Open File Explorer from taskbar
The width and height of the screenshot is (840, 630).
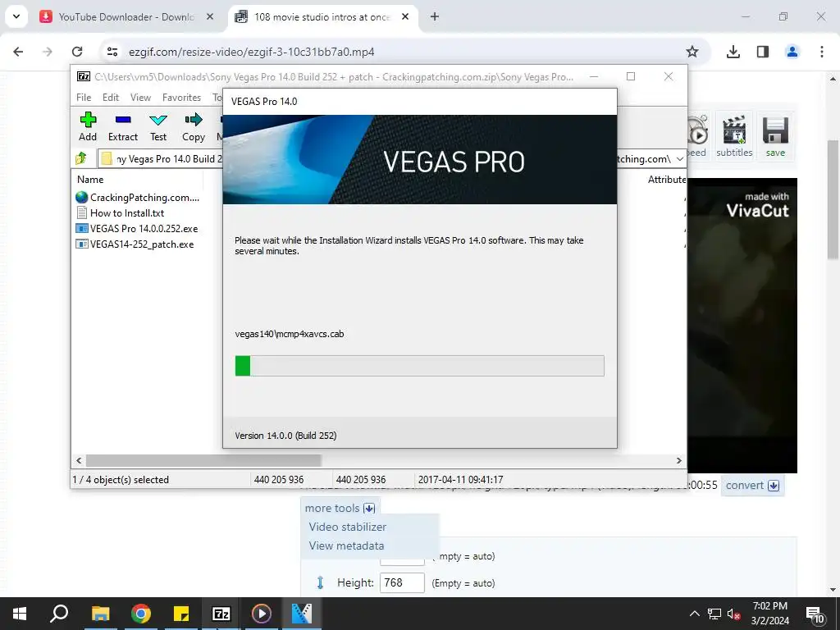[100, 614]
